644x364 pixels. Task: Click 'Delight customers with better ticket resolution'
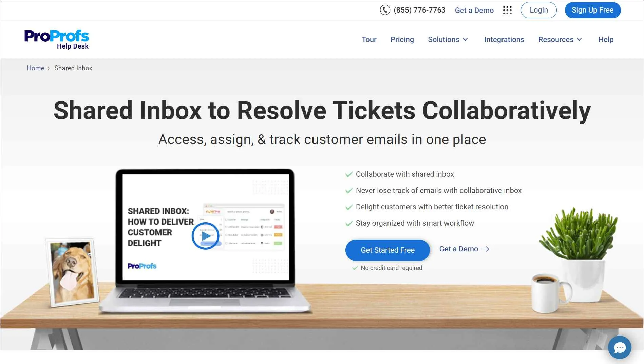(x=432, y=207)
